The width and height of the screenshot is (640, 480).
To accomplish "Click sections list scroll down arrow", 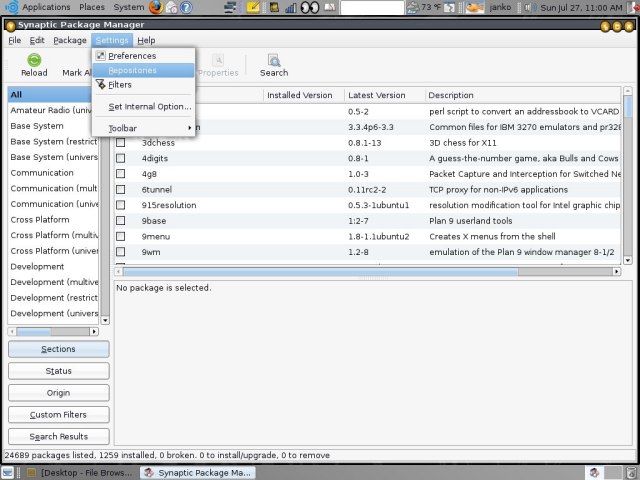I will point(105,320).
